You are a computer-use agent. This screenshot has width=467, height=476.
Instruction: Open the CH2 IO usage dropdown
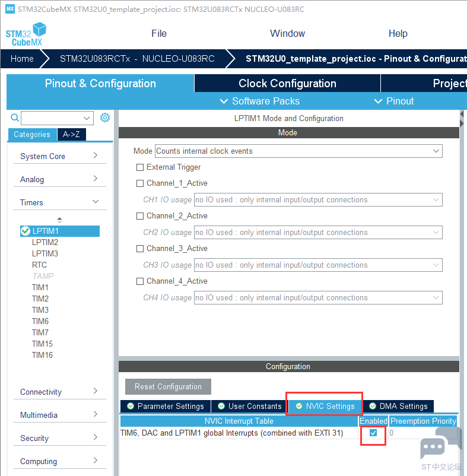click(318, 232)
